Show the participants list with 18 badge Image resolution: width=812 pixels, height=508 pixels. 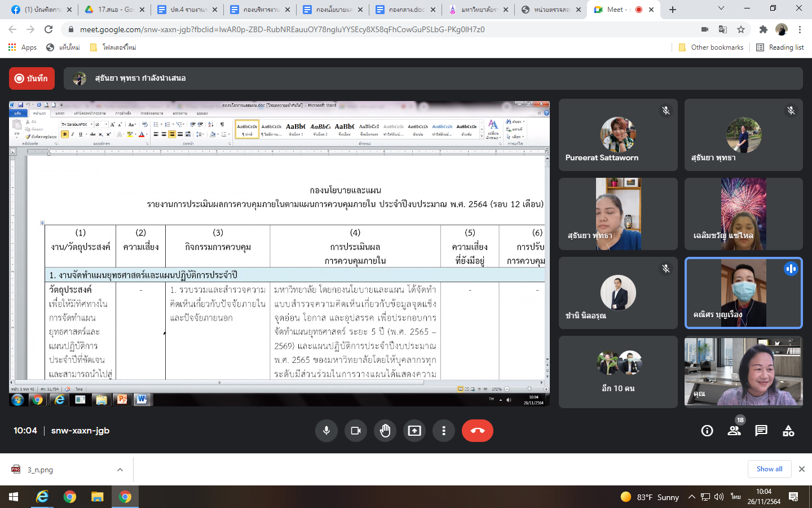(734, 431)
